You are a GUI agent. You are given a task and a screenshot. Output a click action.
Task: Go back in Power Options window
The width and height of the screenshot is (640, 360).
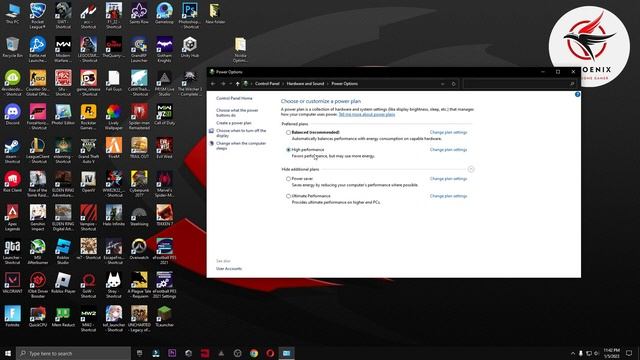[213, 84]
